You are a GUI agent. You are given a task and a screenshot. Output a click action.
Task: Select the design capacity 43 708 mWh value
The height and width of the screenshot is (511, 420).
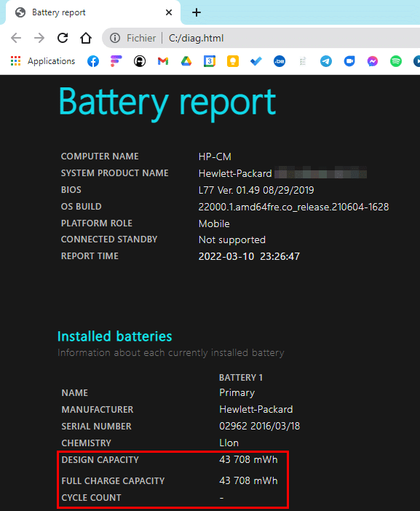(248, 459)
